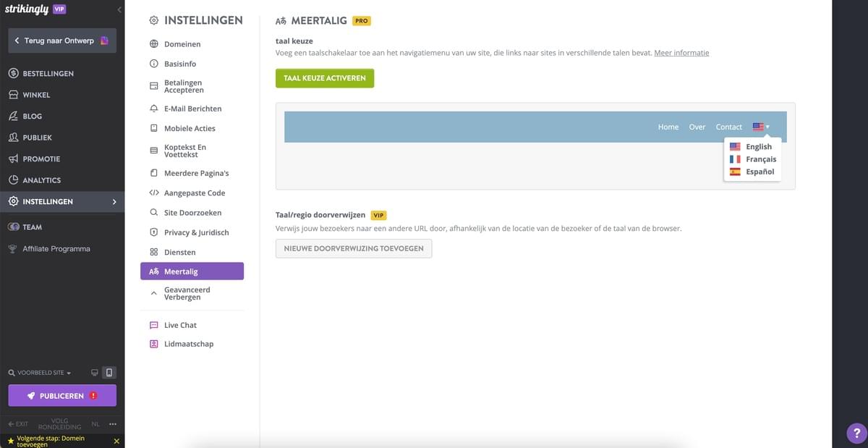Collapse Geavanceerd Verbergen section
Screen dimensions: 868x448
click(153, 292)
